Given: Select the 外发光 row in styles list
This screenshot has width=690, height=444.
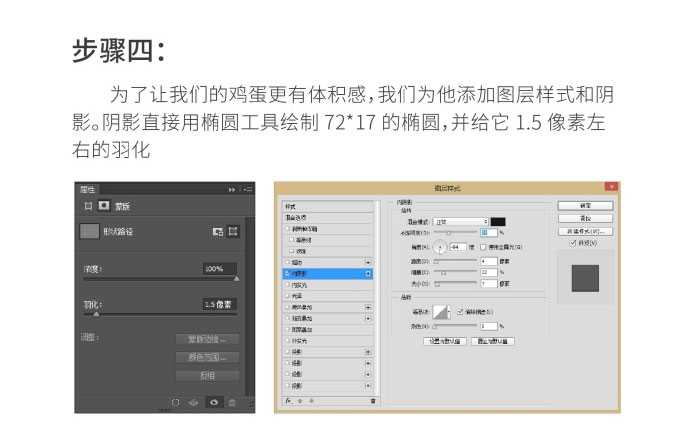Looking at the screenshot, I should click(328, 341).
